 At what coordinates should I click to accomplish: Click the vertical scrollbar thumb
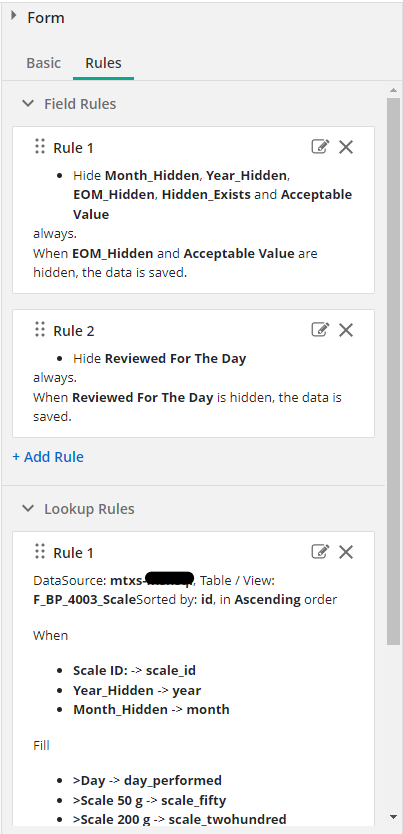[x=393, y=371]
